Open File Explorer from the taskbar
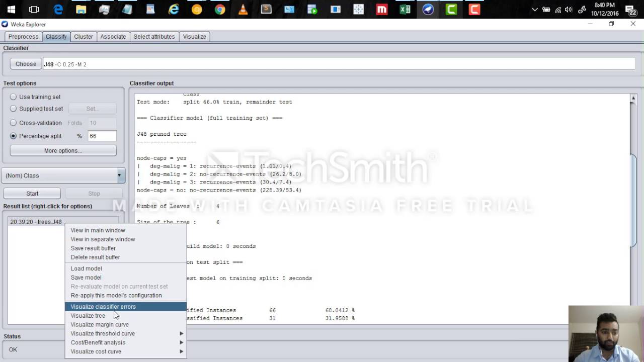 [x=81, y=9]
